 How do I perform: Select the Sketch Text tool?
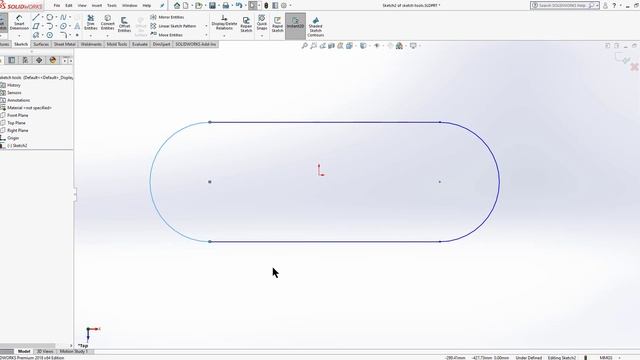(77, 26)
